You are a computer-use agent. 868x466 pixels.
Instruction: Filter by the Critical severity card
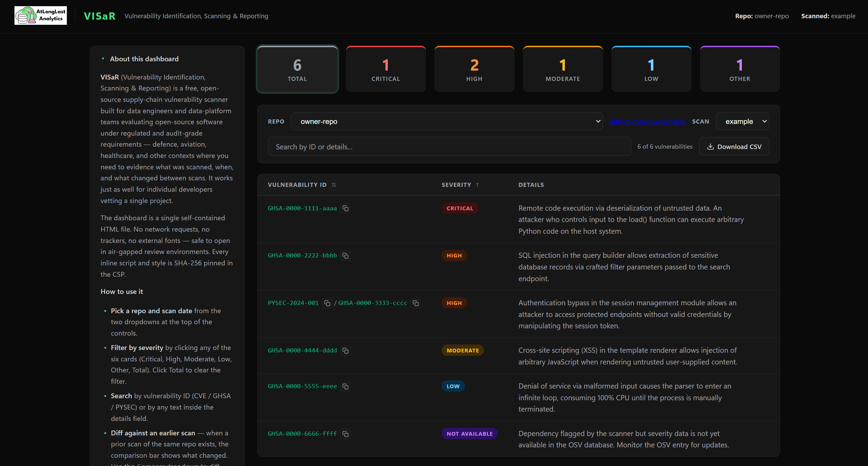point(386,69)
